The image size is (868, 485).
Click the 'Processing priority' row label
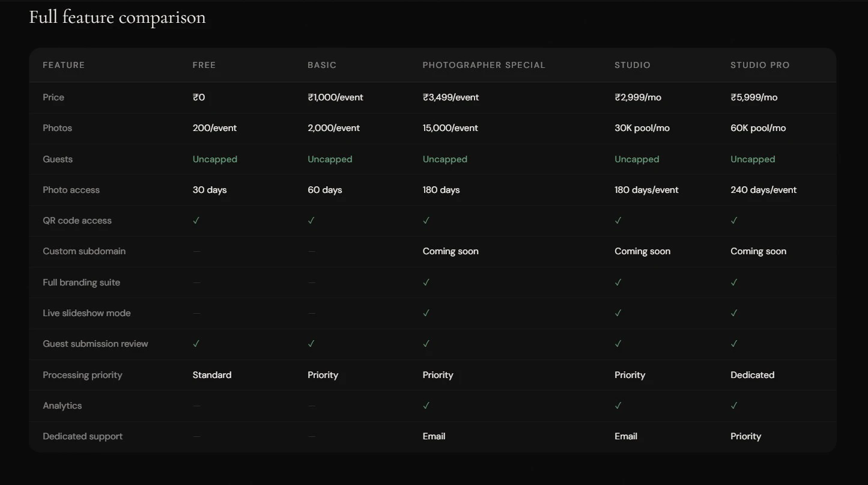(82, 375)
